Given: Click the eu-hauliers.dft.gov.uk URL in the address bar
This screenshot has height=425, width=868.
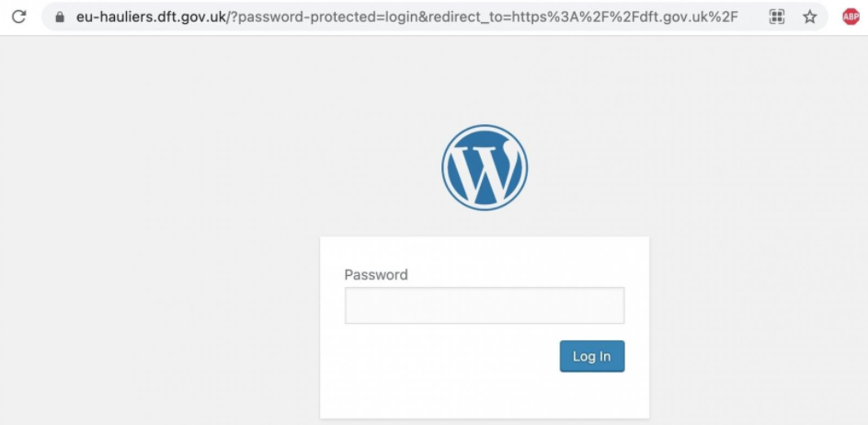Looking at the screenshot, I should [x=152, y=17].
